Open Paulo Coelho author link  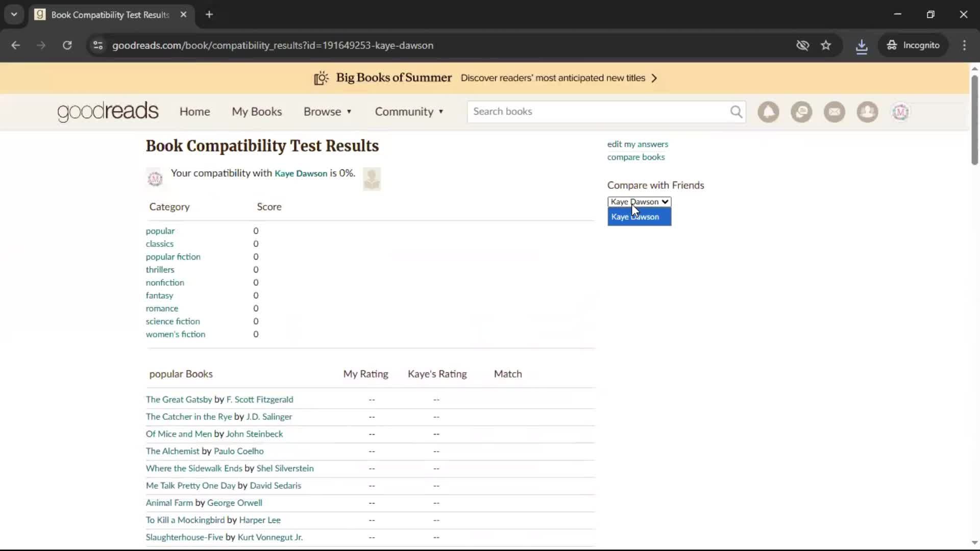(239, 451)
